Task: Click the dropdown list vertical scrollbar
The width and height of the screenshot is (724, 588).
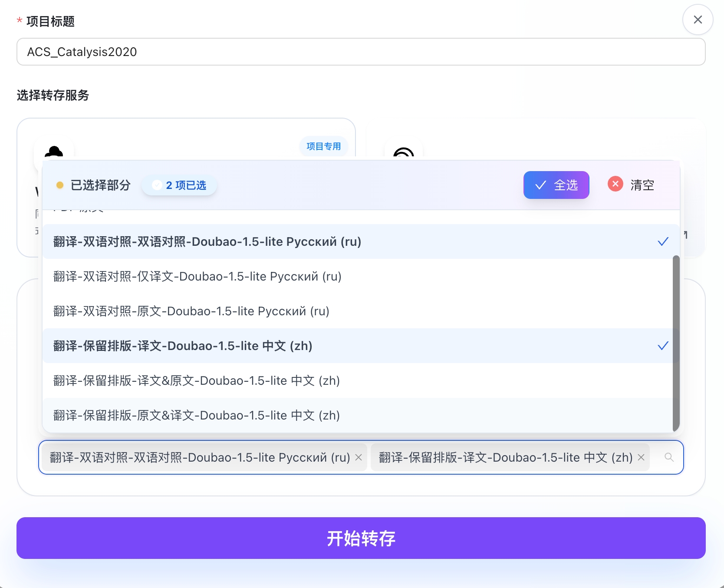Action: (676, 343)
